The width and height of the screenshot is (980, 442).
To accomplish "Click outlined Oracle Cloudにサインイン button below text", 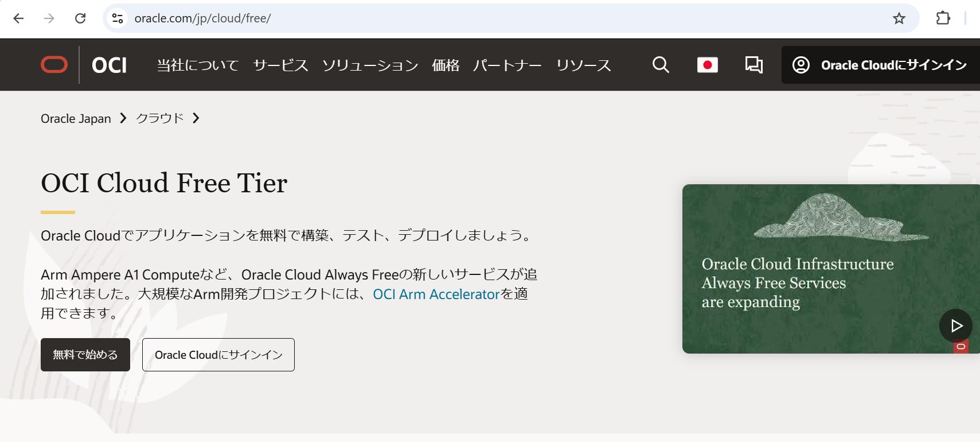I will [x=218, y=355].
